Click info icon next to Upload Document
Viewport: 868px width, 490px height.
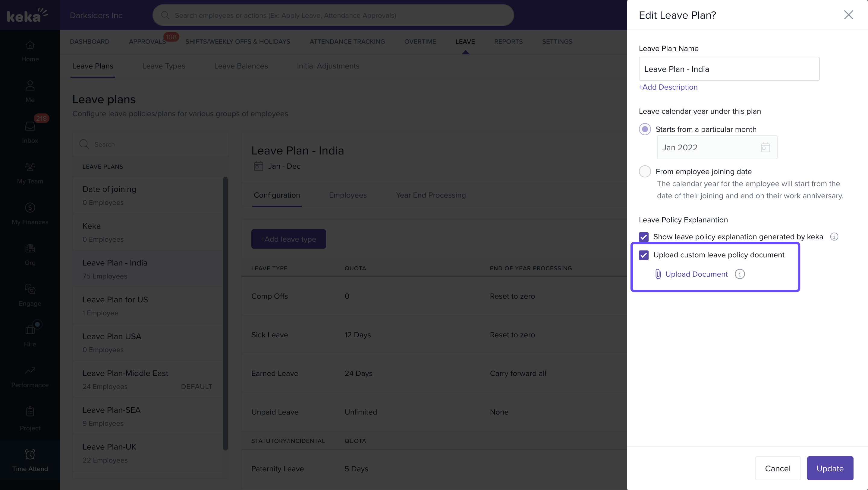pos(740,274)
